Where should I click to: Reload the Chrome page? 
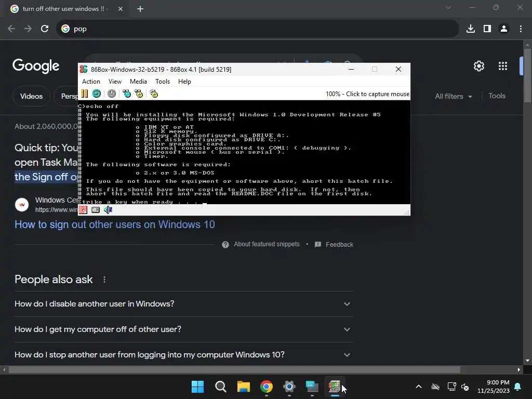pos(45,29)
